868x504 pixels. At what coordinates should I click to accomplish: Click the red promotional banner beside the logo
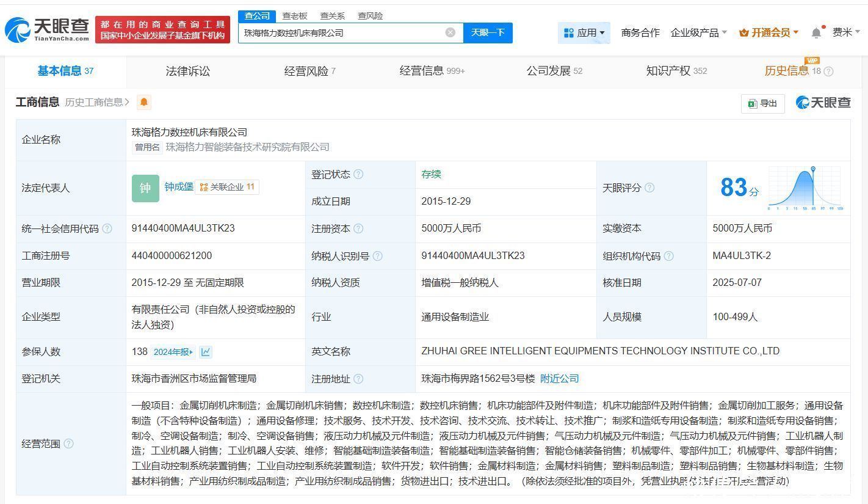coord(162,29)
